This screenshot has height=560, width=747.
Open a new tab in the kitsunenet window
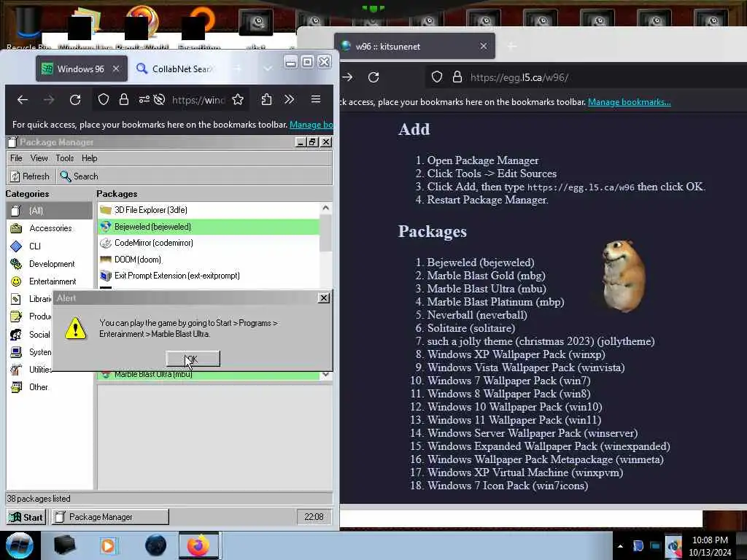pos(511,46)
